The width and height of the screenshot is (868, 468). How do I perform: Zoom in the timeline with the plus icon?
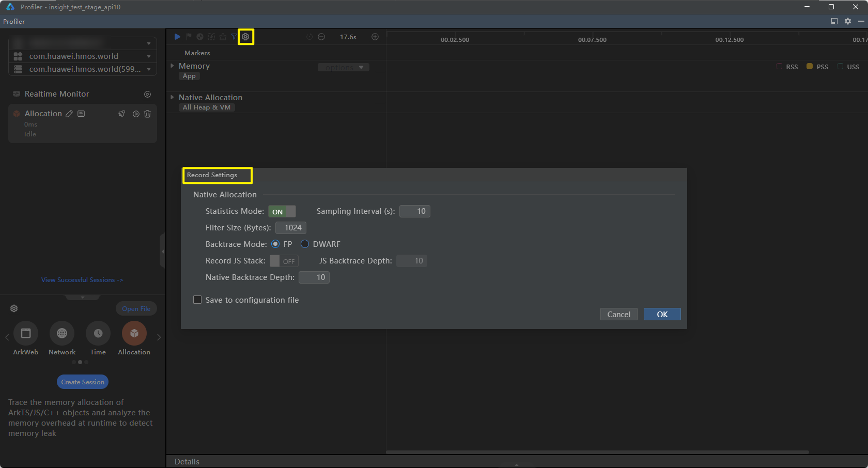tap(375, 37)
